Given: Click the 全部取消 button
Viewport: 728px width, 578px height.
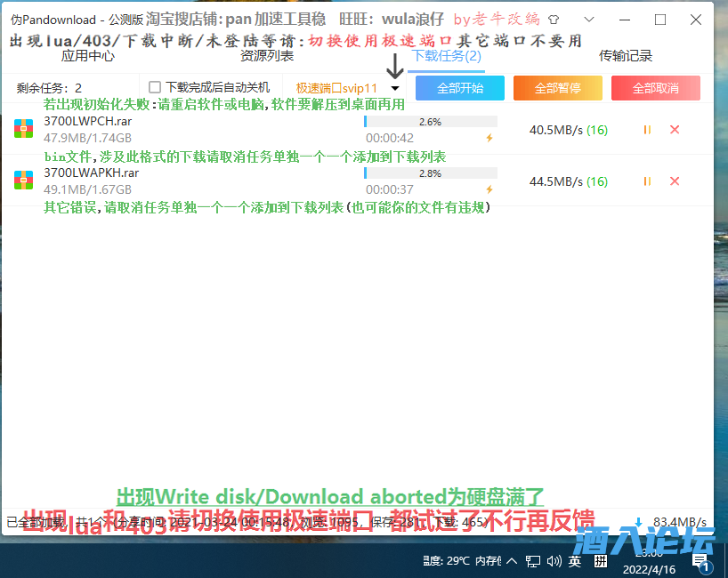Looking at the screenshot, I should 655,88.
